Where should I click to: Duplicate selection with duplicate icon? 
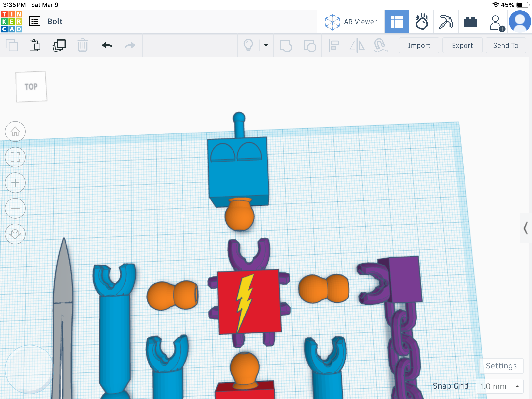pyautogui.click(x=59, y=45)
